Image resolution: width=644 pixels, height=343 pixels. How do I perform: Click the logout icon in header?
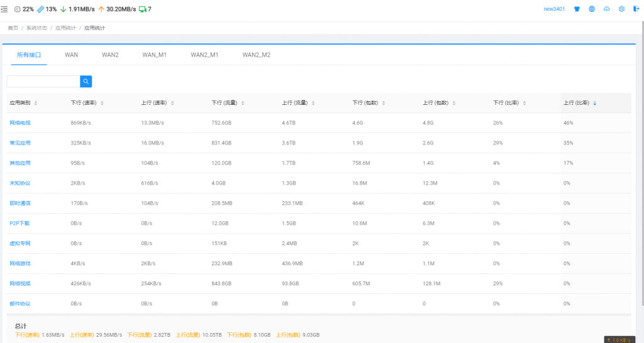(636, 9)
